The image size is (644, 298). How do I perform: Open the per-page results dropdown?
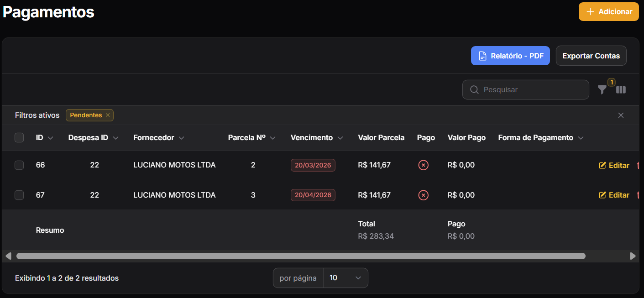[x=345, y=278]
